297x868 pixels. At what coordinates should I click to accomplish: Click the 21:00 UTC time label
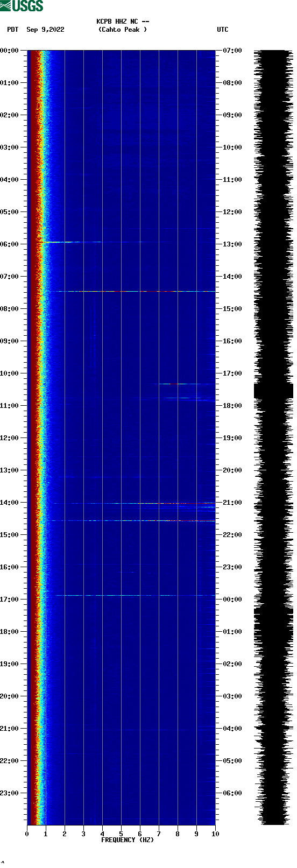232,503
